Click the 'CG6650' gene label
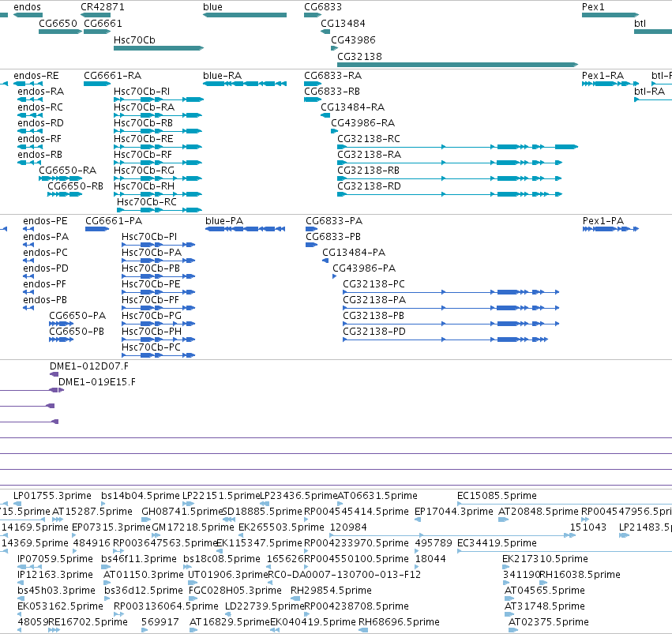The width and height of the screenshot is (672, 634). 58,24
